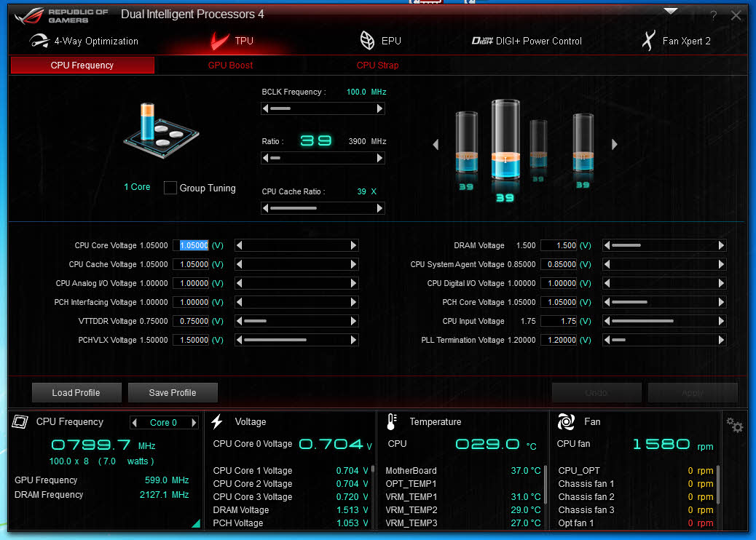This screenshot has height=540, width=756.
Task: Click the monitor settings gear icon
Action: (735, 425)
